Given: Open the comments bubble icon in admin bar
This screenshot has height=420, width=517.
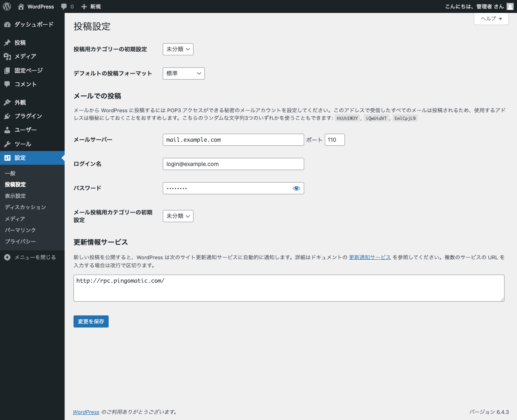Looking at the screenshot, I should (x=64, y=6).
